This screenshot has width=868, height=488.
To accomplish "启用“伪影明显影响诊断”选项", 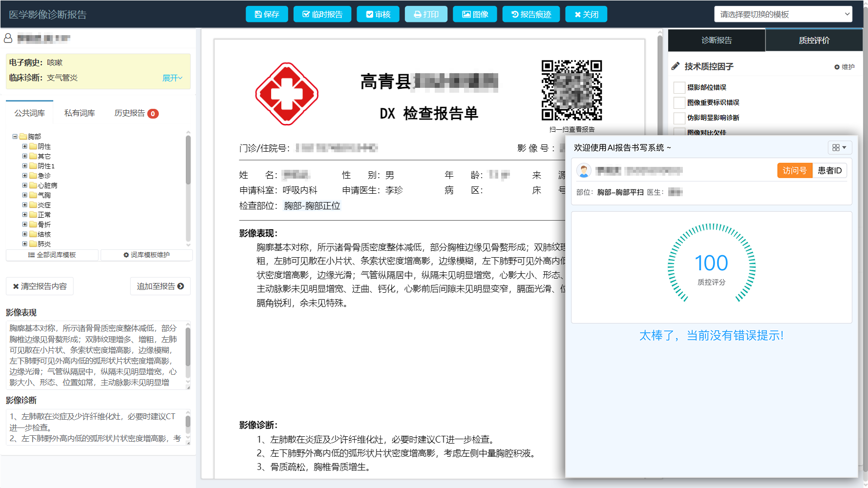I will coord(679,118).
